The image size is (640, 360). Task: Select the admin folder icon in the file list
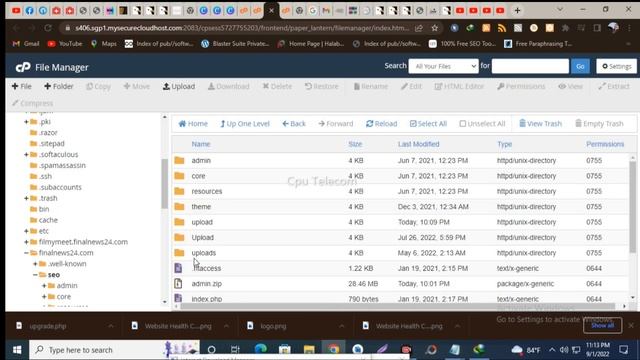[179, 160]
